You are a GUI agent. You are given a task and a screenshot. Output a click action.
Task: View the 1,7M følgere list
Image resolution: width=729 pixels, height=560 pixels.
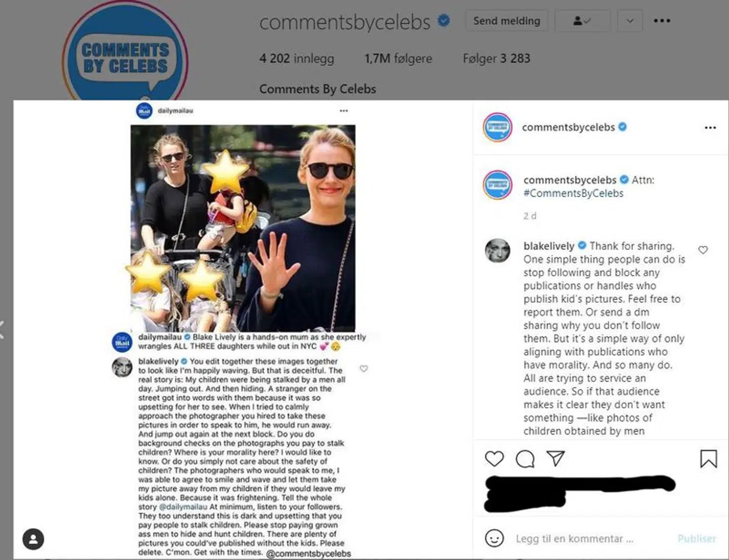pos(398,59)
